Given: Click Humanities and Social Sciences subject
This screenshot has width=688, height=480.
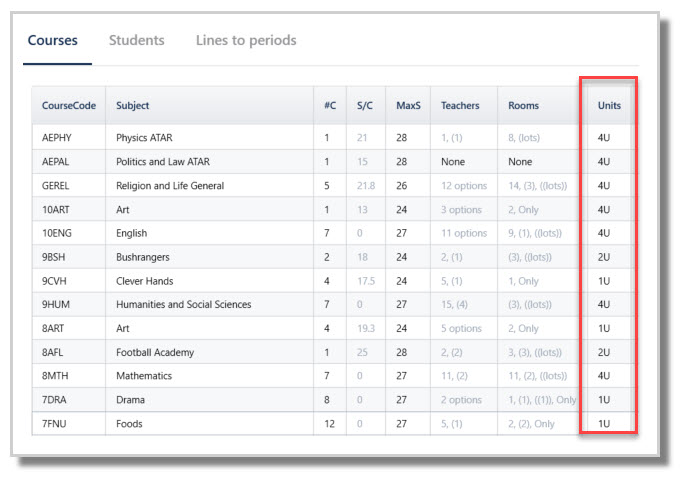Looking at the screenshot, I should 183,304.
